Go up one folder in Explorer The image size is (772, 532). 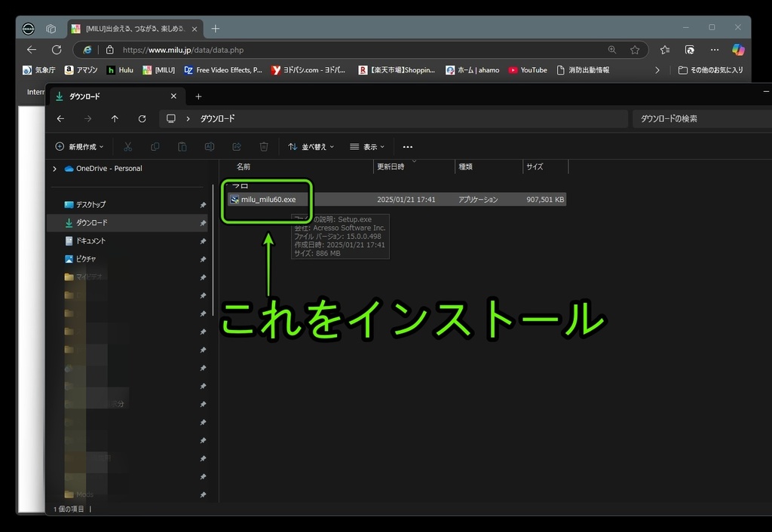[x=115, y=118]
